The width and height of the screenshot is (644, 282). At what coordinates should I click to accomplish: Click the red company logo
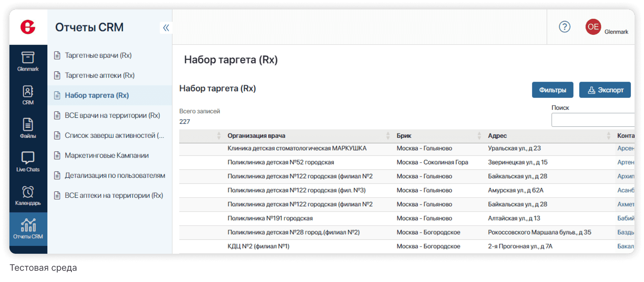click(x=28, y=27)
